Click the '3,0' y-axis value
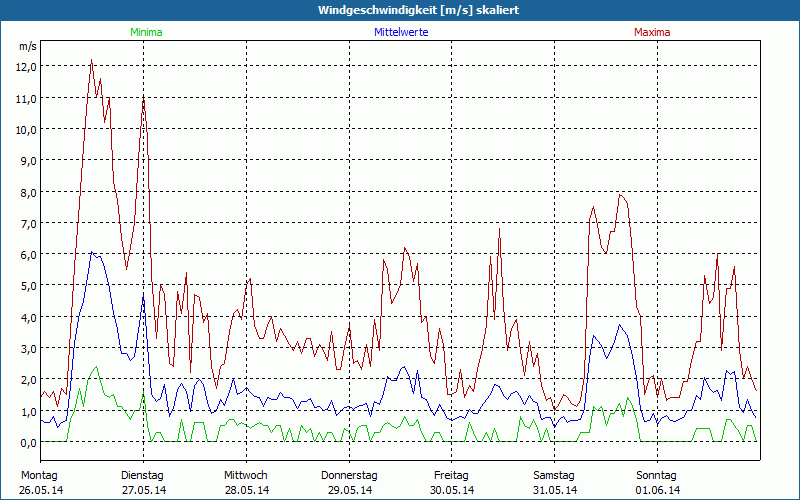 [x=30, y=349]
